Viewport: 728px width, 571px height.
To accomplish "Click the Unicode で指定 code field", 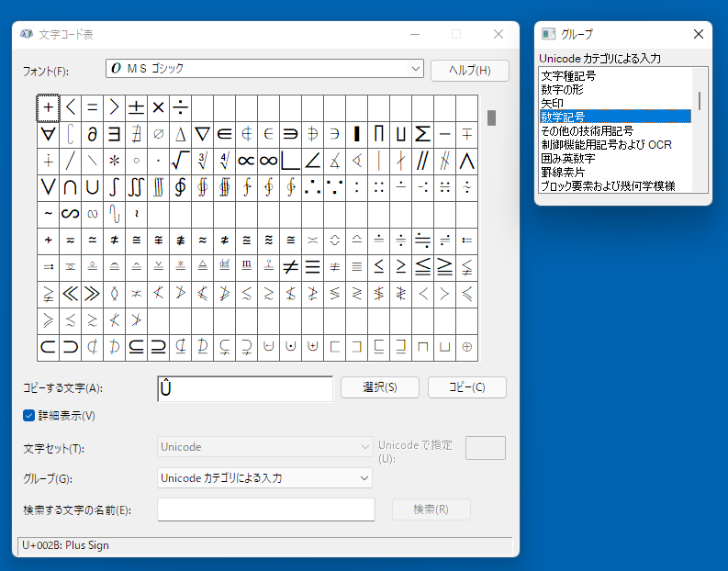I will click(x=486, y=448).
